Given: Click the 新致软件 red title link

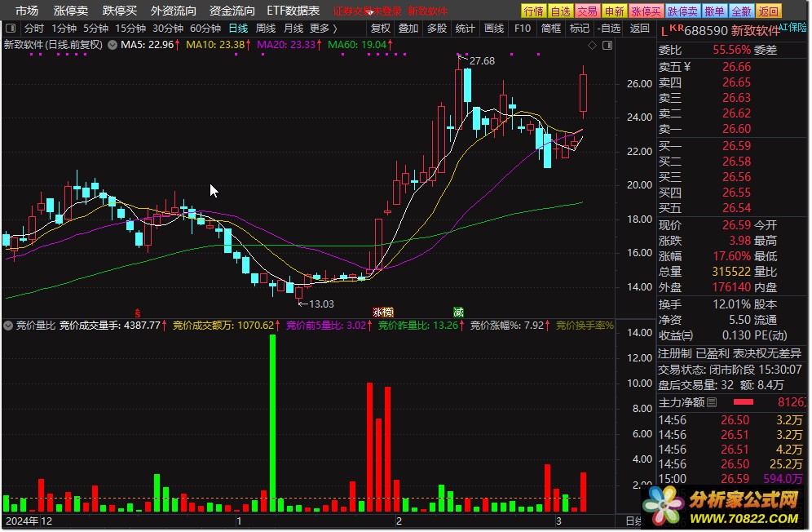Looking at the screenshot, I should click(427, 11).
